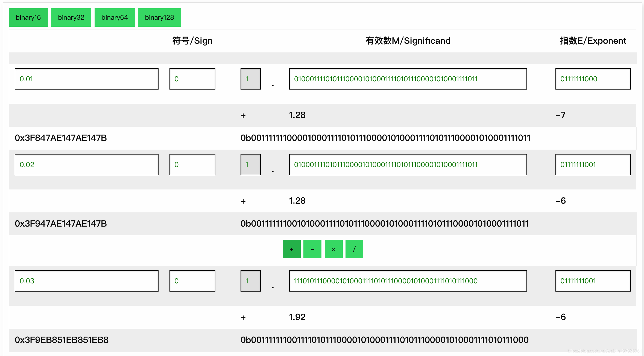644x356 pixels.
Task: Open the binary128 format tab
Action: click(x=159, y=17)
